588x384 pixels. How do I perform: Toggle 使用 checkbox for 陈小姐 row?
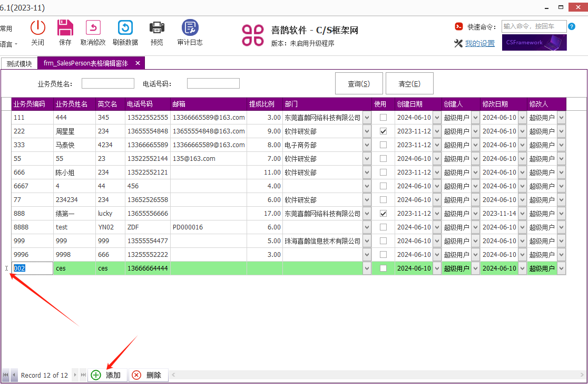pyautogui.click(x=383, y=172)
